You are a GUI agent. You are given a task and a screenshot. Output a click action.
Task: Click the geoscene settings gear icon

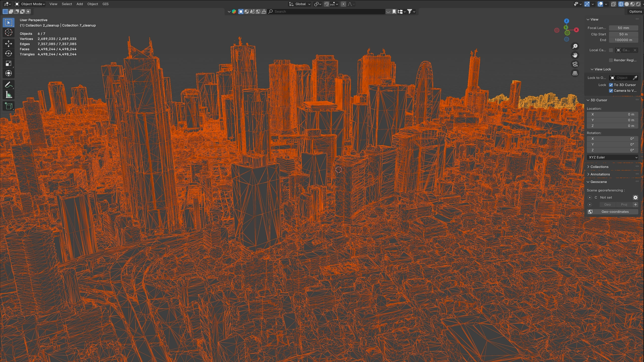635,198
